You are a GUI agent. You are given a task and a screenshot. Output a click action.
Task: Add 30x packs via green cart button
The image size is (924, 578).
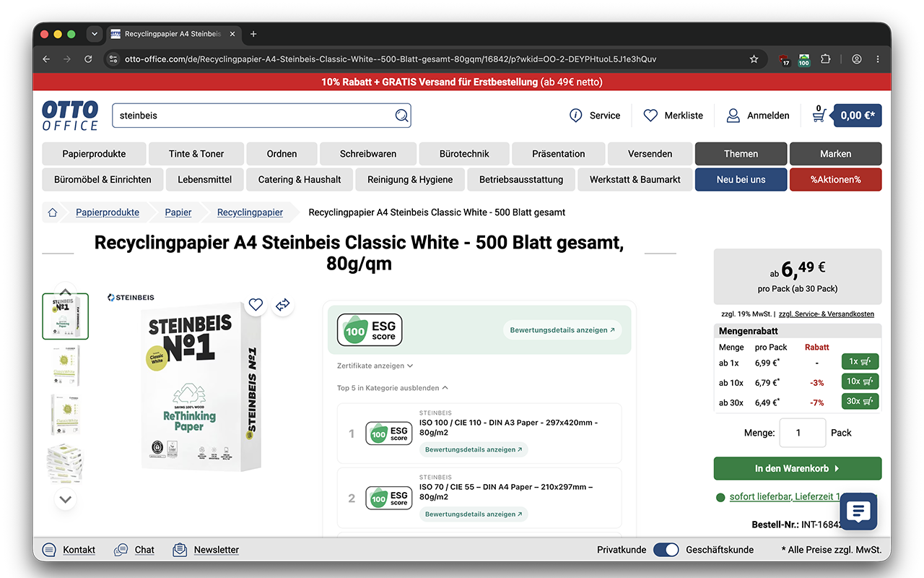point(860,402)
